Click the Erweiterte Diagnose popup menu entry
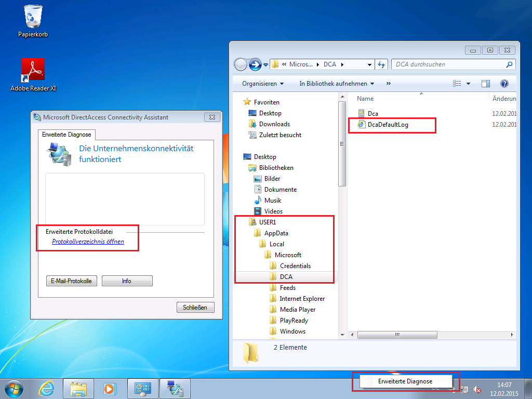Screen dimensions: 532x399 (x=405, y=381)
